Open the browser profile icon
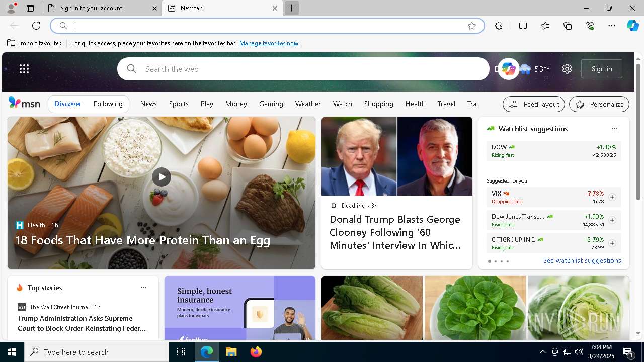This screenshot has height=362, width=644. click(11, 8)
